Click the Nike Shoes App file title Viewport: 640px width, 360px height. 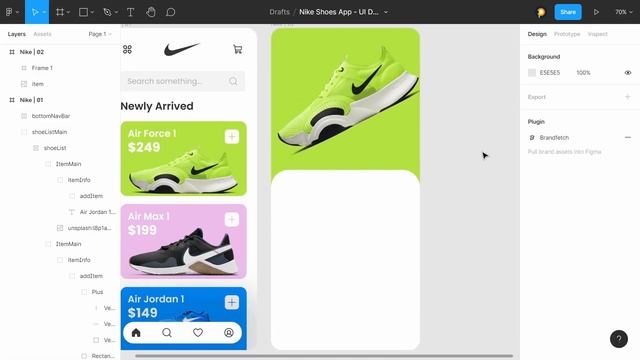[x=339, y=12]
